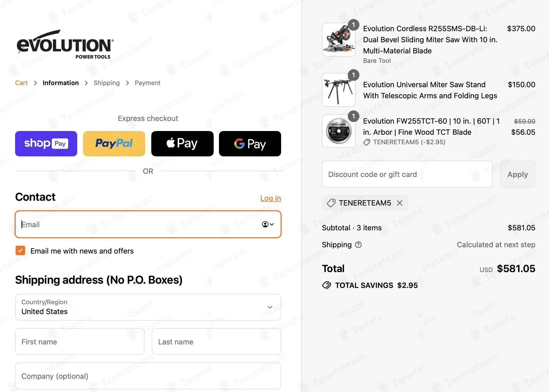Pay with Shop Pay express button
The height and width of the screenshot is (392, 549).
click(x=46, y=144)
